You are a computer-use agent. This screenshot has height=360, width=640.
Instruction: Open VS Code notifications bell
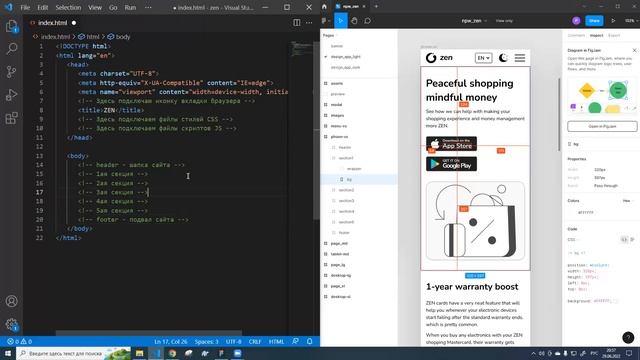click(309, 341)
